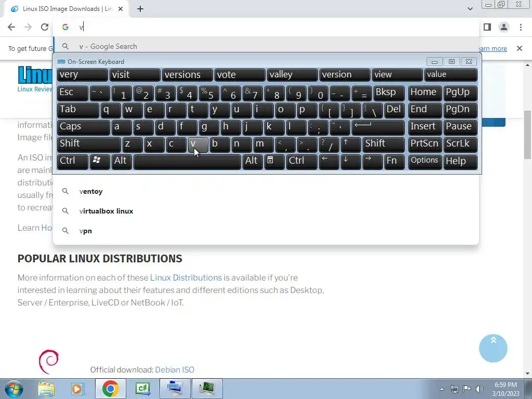Toggle the right Alt key
This screenshot has height=399, width=532.
tap(252, 162)
